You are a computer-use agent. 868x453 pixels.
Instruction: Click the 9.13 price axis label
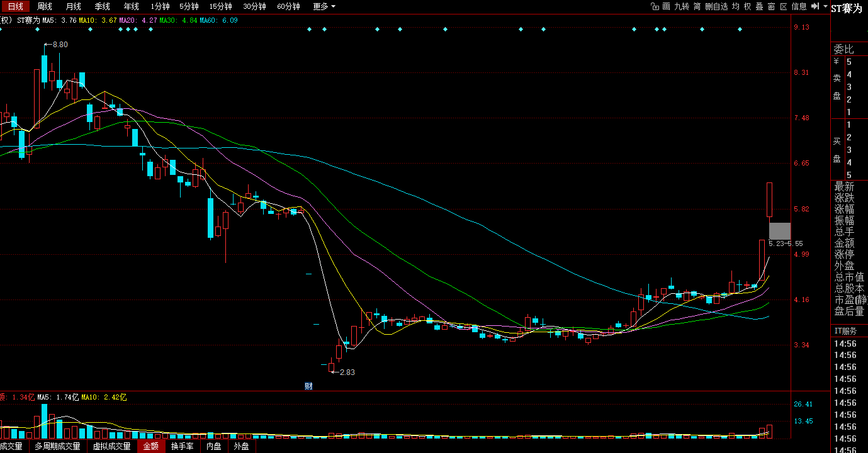click(802, 27)
